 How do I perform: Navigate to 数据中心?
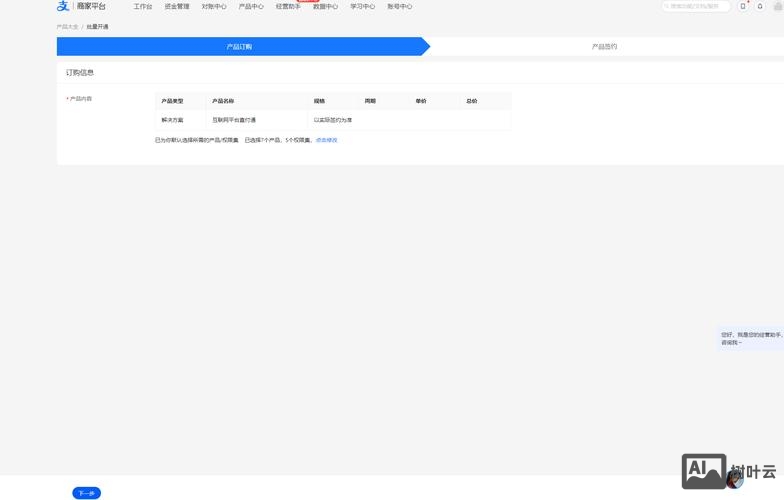tap(325, 6)
